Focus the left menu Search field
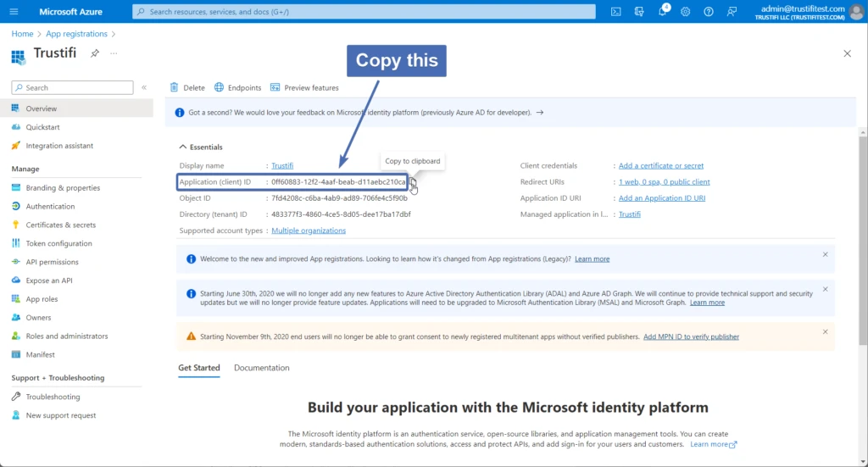868x467 pixels. [x=72, y=87]
